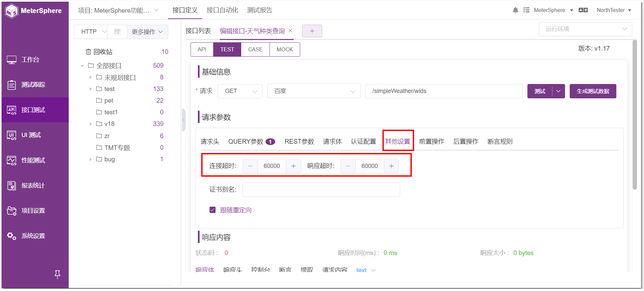Screen dimensions: 644x291
Task: Click the MeterSphere logo icon
Action: 12,11
